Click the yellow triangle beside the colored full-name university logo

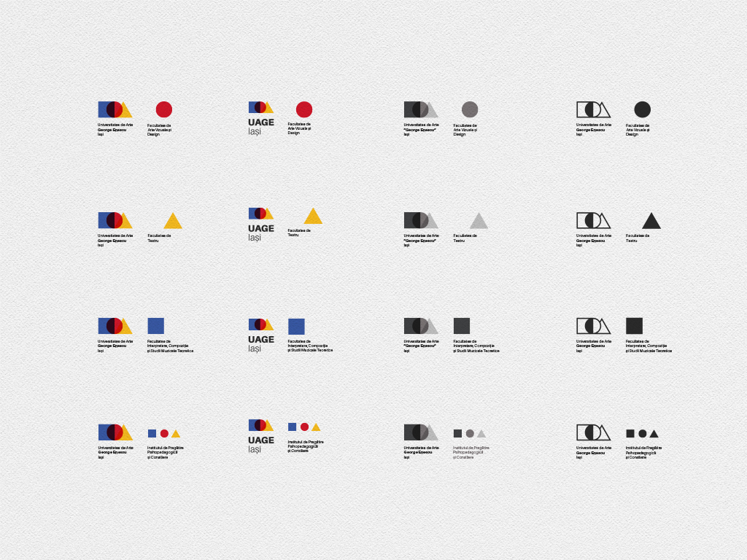[173, 221]
